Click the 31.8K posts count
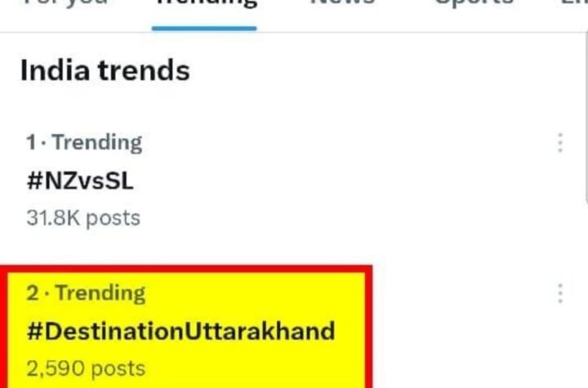 tap(82, 218)
